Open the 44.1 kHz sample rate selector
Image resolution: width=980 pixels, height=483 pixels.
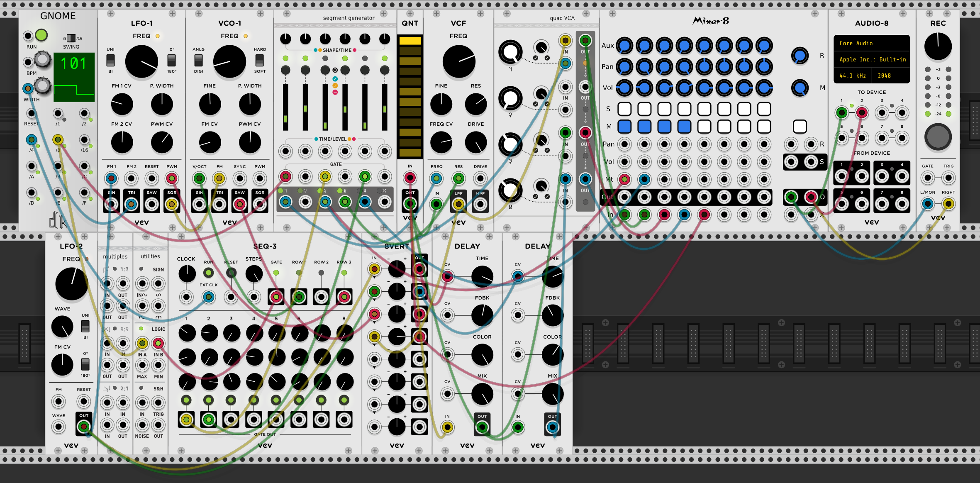click(x=853, y=76)
